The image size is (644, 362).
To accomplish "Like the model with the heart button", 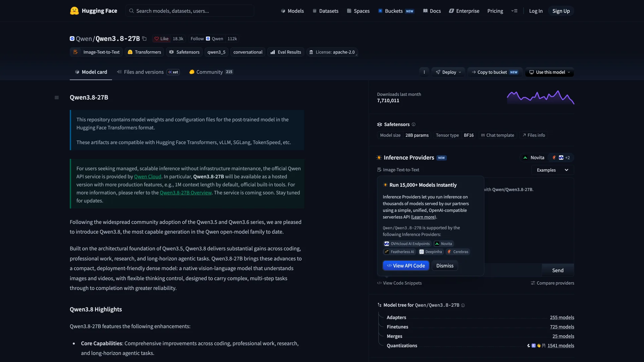I will click(x=161, y=39).
